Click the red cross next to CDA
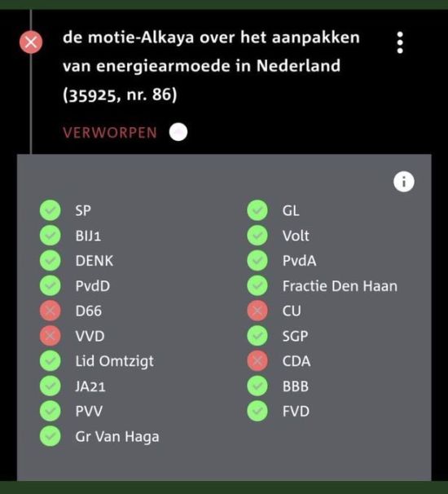 [x=257, y=361]
